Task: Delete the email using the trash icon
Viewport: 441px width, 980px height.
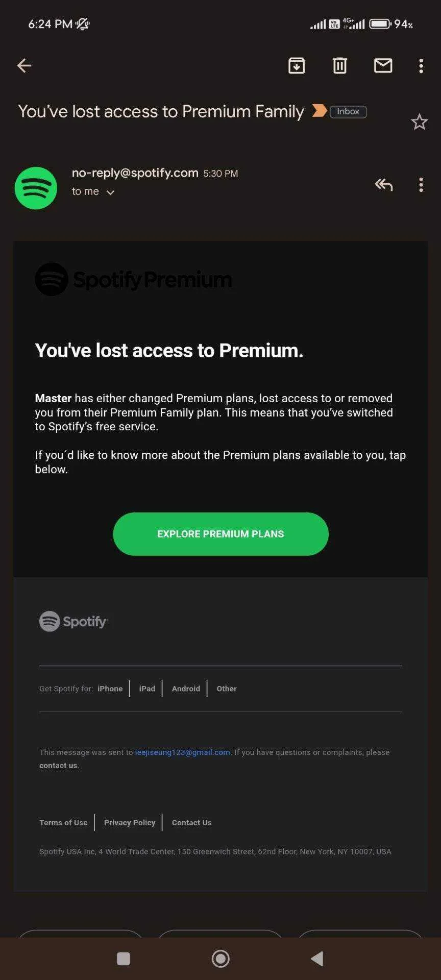Action: pyautogui.click(x=340, y=65)
